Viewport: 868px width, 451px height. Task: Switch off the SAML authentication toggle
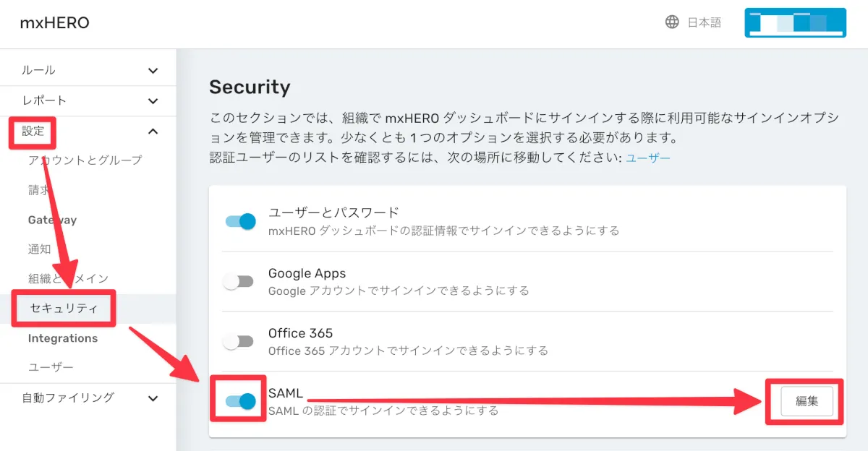coord(241,402)
